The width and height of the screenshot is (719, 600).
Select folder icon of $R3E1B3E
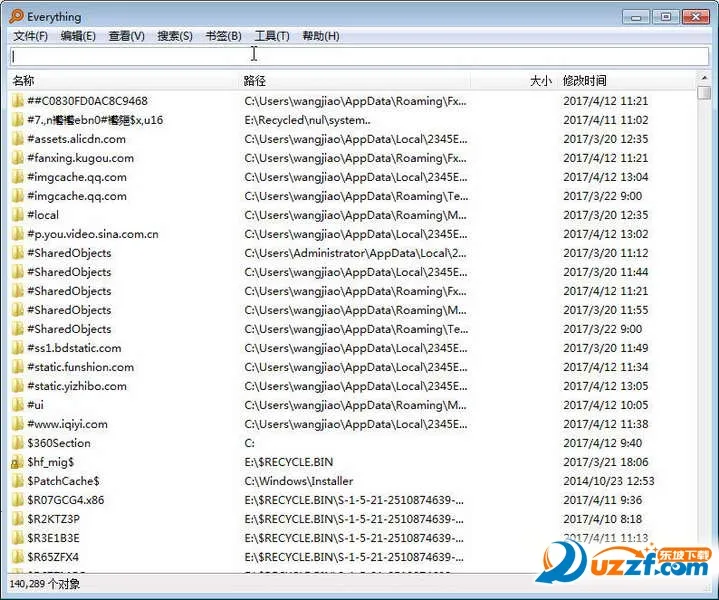17,538
